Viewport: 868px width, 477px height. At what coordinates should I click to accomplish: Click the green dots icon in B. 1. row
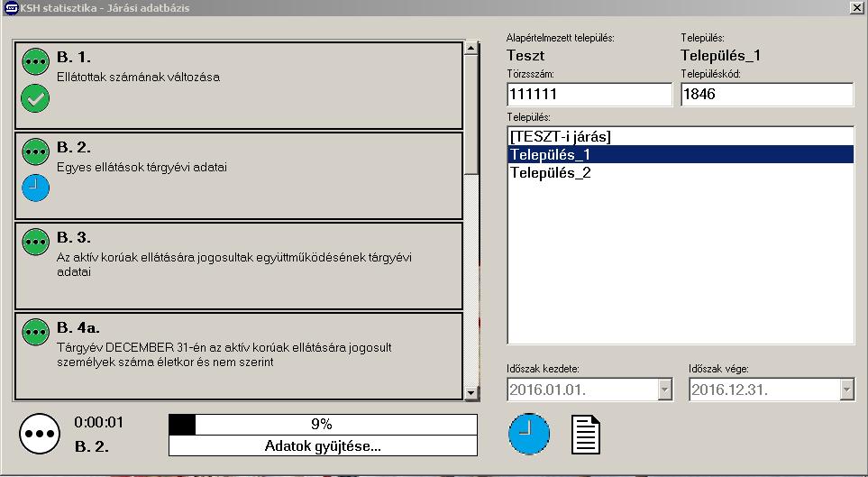point(35,61)
